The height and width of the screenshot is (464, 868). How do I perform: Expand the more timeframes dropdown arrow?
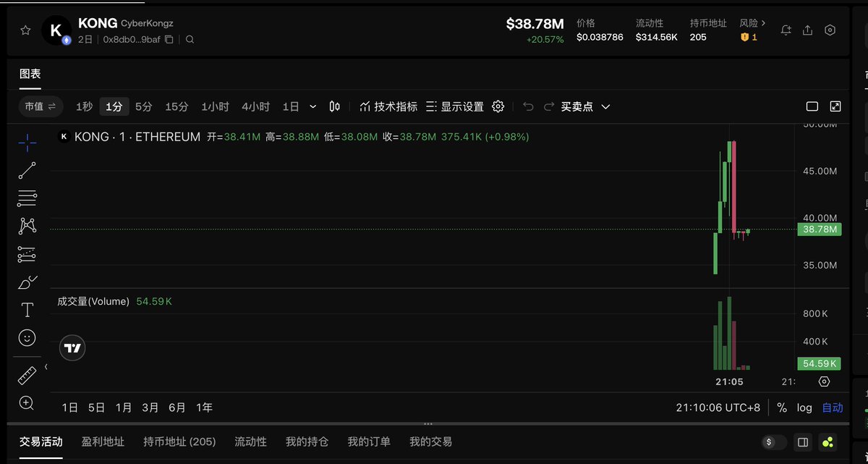312,106
